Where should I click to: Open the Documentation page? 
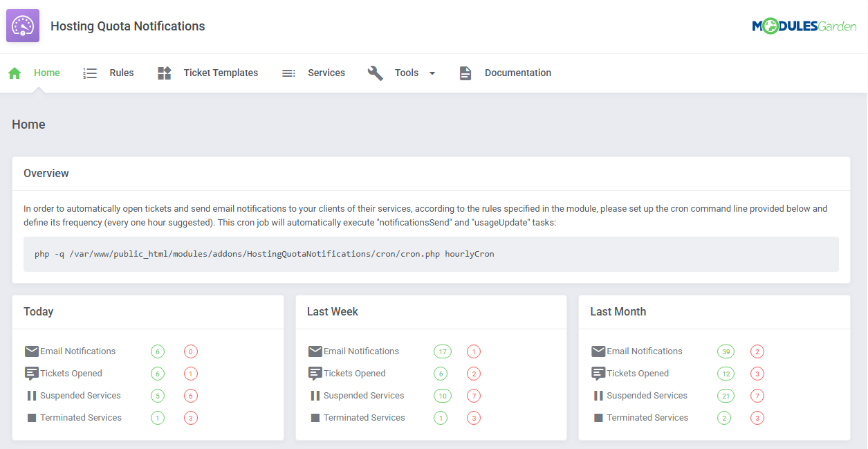pos(517,72)
